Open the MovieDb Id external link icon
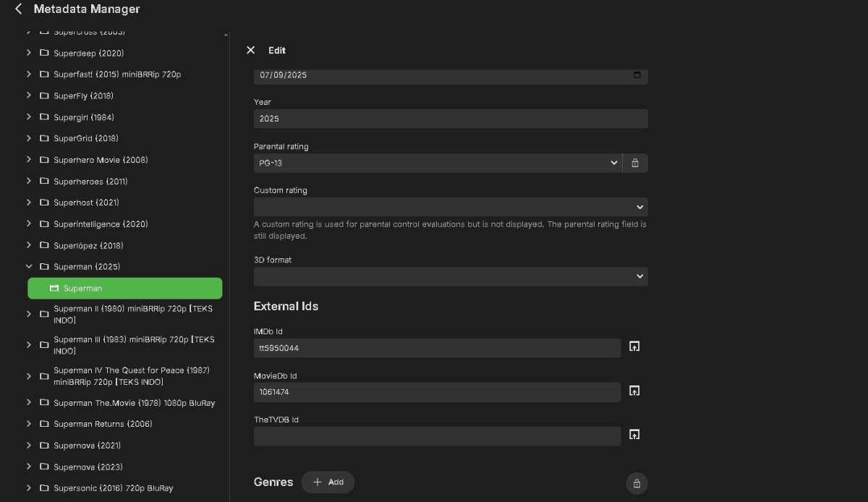868x502 pixels. [634, 391]
